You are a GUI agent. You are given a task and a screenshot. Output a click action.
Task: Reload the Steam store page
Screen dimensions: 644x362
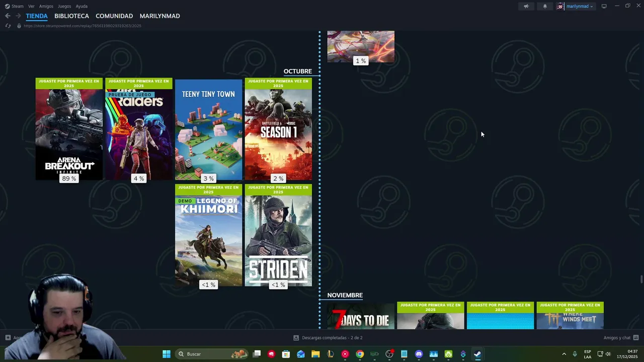click(8, 26)
